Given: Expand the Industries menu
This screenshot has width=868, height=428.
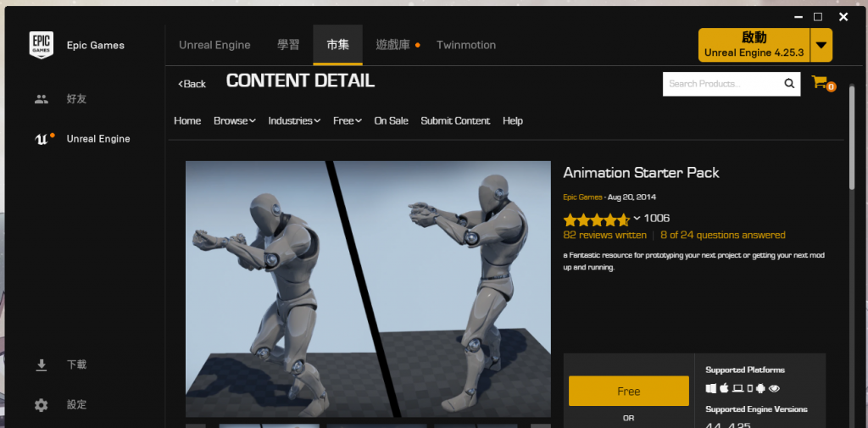Looking at the screenshot, I should point(294,120).
